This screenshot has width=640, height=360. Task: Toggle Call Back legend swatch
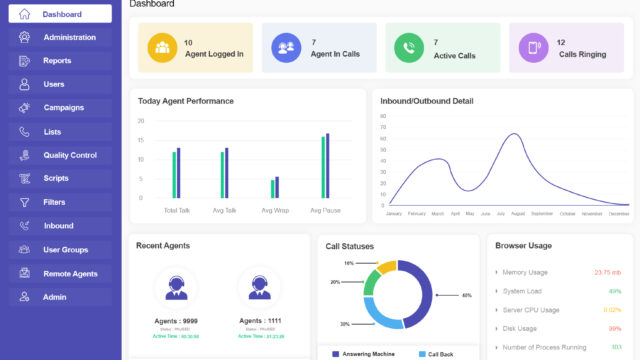tap(422, 354)
